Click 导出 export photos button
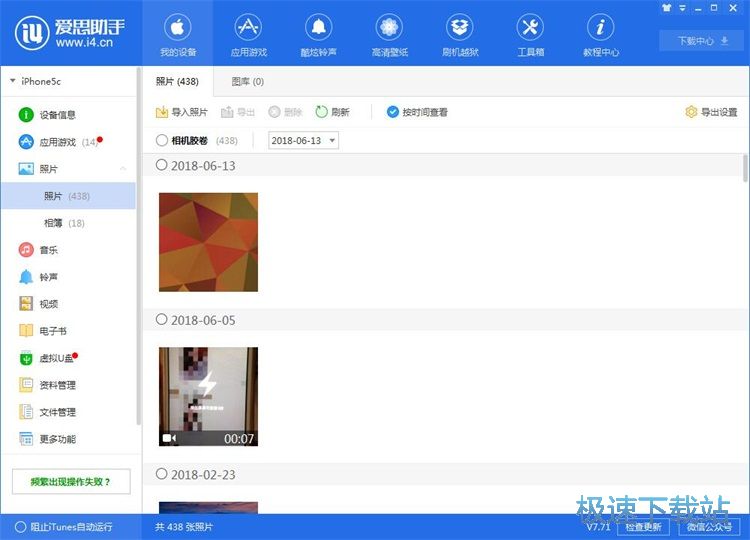This screenshot has height=540, width=750. (x=238, y=112)
